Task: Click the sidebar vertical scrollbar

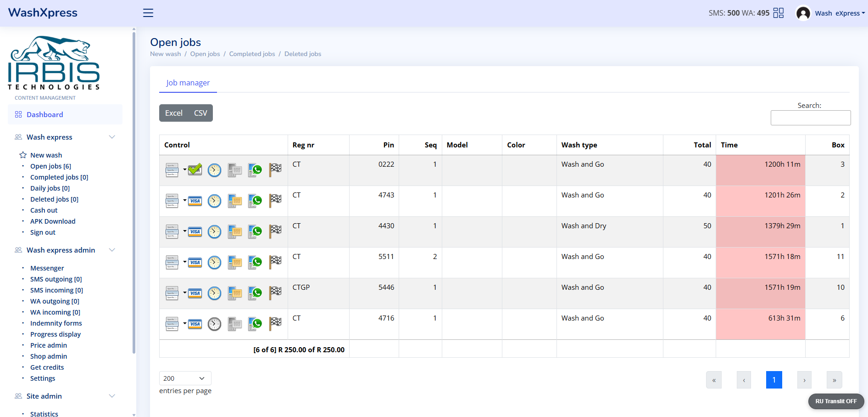Action: 134,193
